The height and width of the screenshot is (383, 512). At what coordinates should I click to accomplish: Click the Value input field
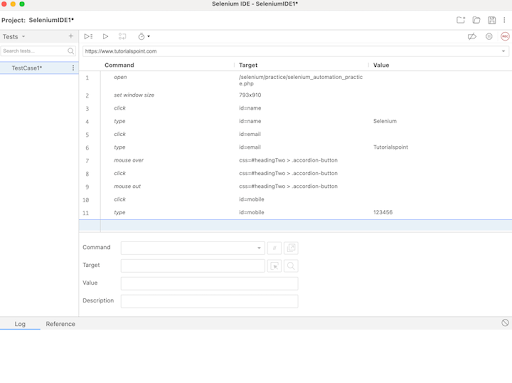pos(209,284)
